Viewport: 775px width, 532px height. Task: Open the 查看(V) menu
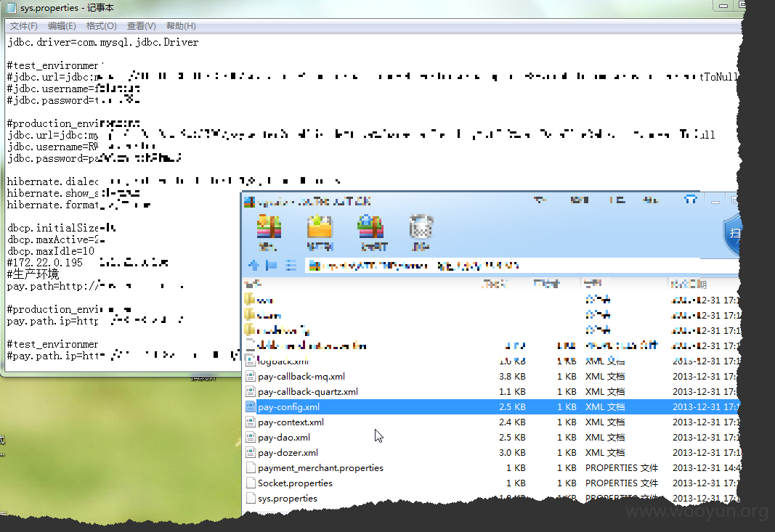142,26
